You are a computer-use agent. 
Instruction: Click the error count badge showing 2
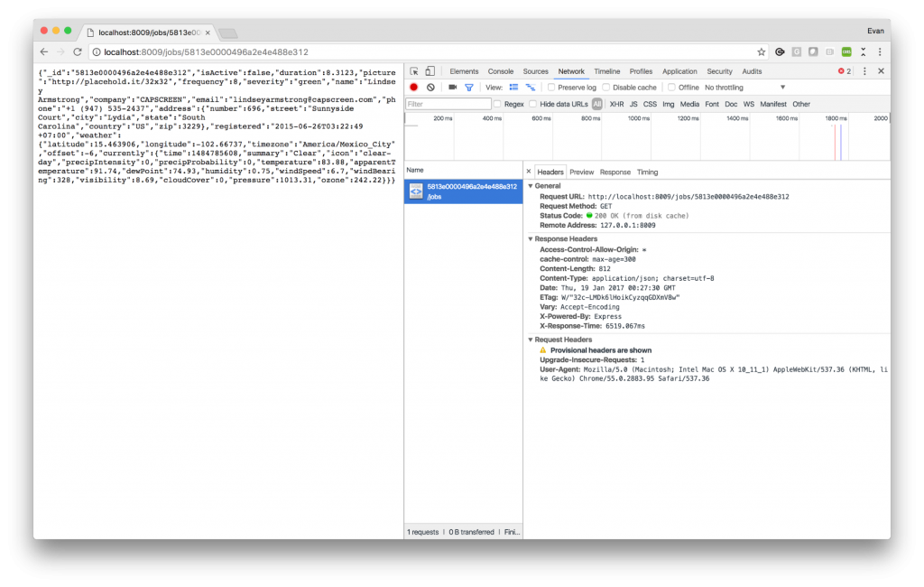point(846,70)
